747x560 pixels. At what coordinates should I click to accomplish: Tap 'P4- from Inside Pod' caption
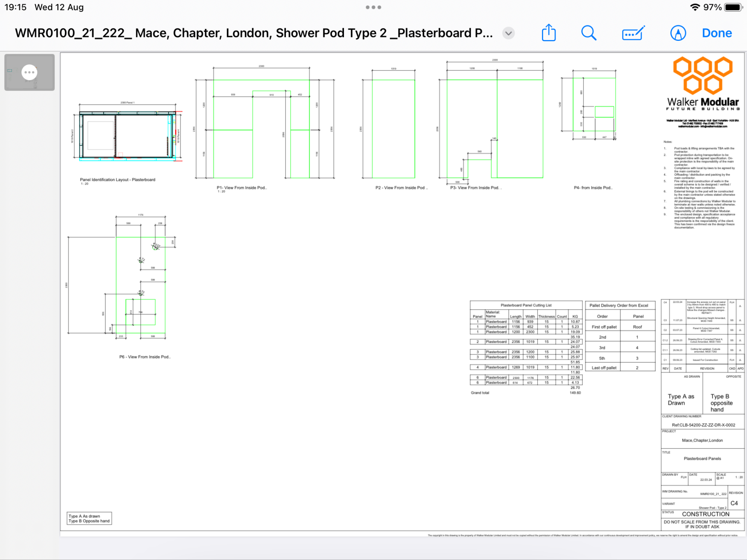pos(593,187)
